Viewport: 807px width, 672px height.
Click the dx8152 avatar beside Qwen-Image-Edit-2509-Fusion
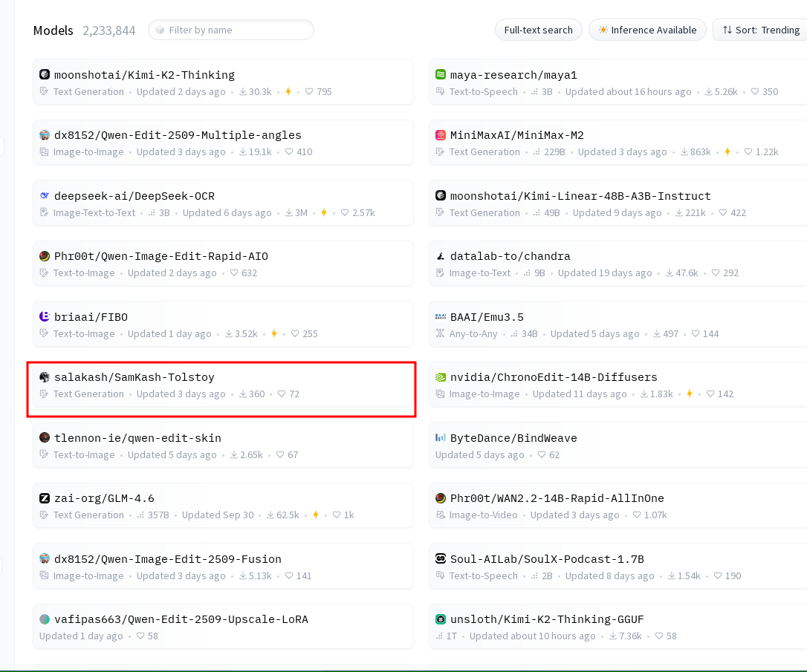click(45, 558)
